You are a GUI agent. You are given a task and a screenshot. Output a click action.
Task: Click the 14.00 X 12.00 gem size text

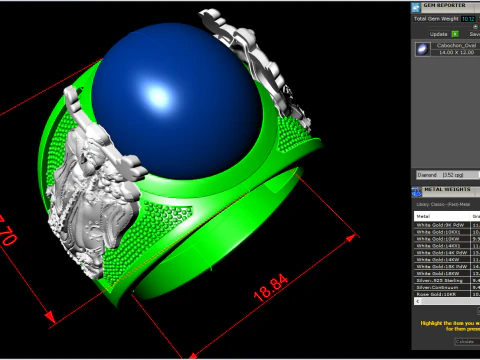coord(456,52)
